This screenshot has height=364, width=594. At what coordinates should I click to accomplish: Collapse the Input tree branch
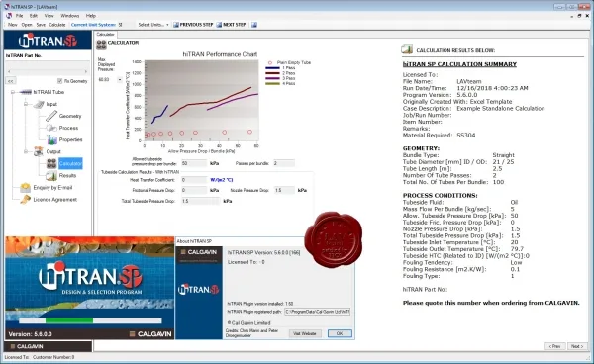click(x=26, y=104)
